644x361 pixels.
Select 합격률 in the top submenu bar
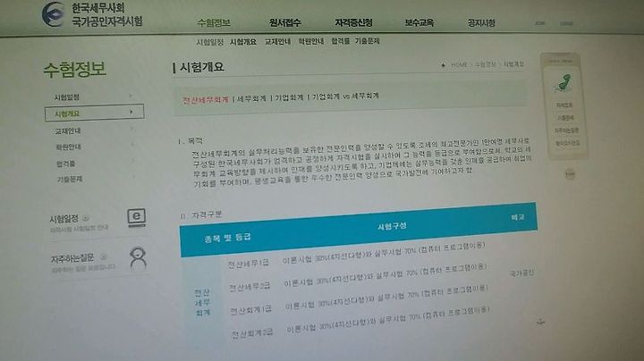point(341,41)
